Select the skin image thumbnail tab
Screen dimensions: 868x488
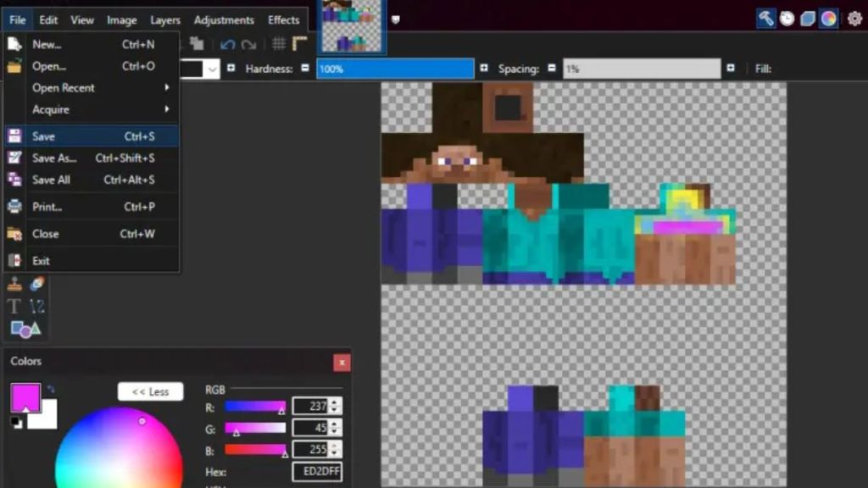pos(352,26)
